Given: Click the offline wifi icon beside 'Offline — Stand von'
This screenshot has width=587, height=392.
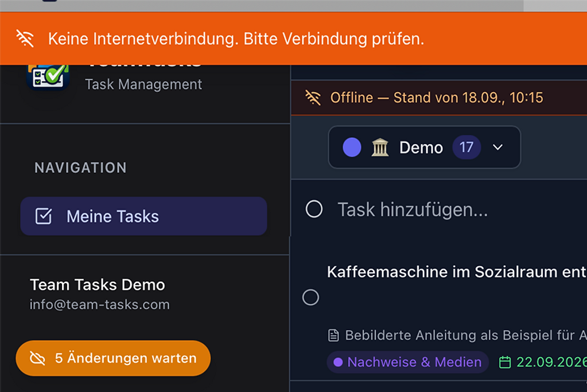Looking at the screenshot, I should pyautogui.click(x=313, y=98).
